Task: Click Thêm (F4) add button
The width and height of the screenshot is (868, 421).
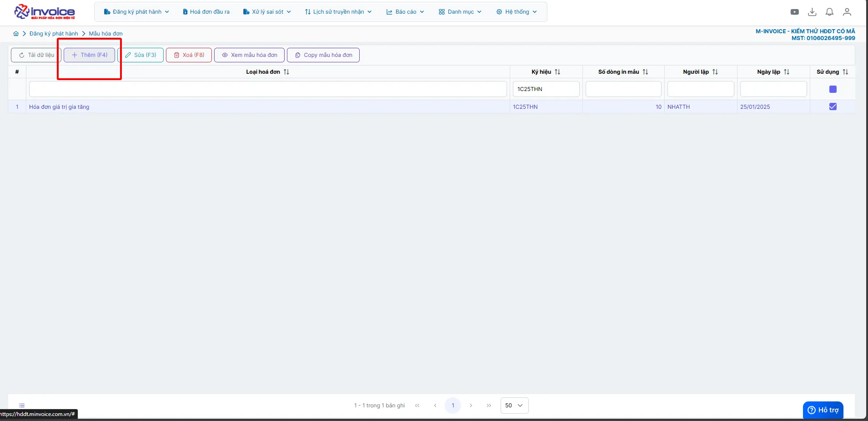Action: pyautogui.click(x=89, y=55)
